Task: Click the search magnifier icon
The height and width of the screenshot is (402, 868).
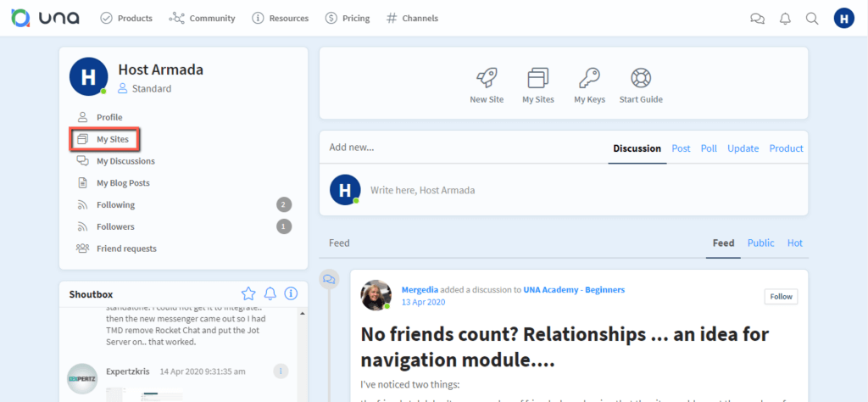Action: (x=812, y=19)
